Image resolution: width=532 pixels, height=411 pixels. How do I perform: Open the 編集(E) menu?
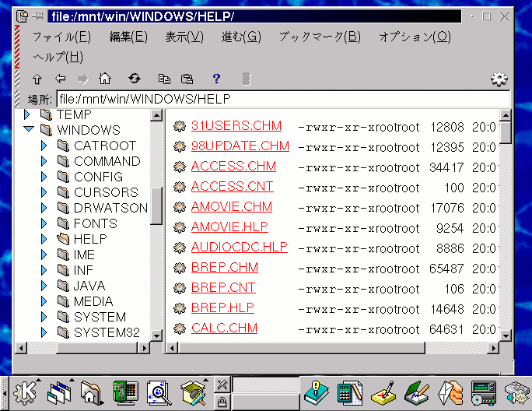tap(128, 37)
